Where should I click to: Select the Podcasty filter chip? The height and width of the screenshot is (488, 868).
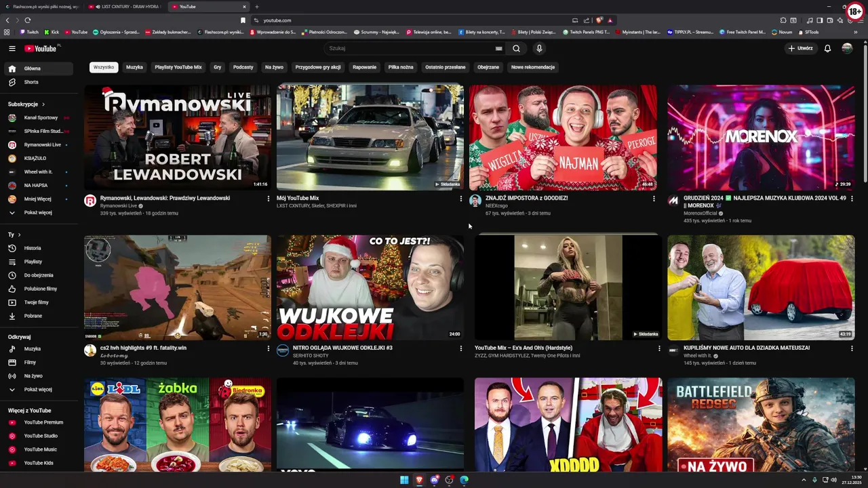pyautogui.click(x=243, y=67)
